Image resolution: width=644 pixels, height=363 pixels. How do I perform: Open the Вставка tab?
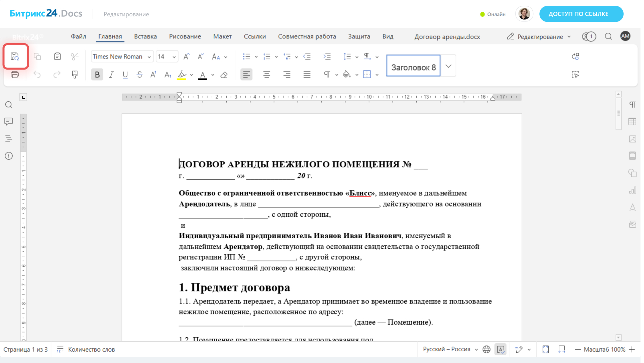click(145, 36)
